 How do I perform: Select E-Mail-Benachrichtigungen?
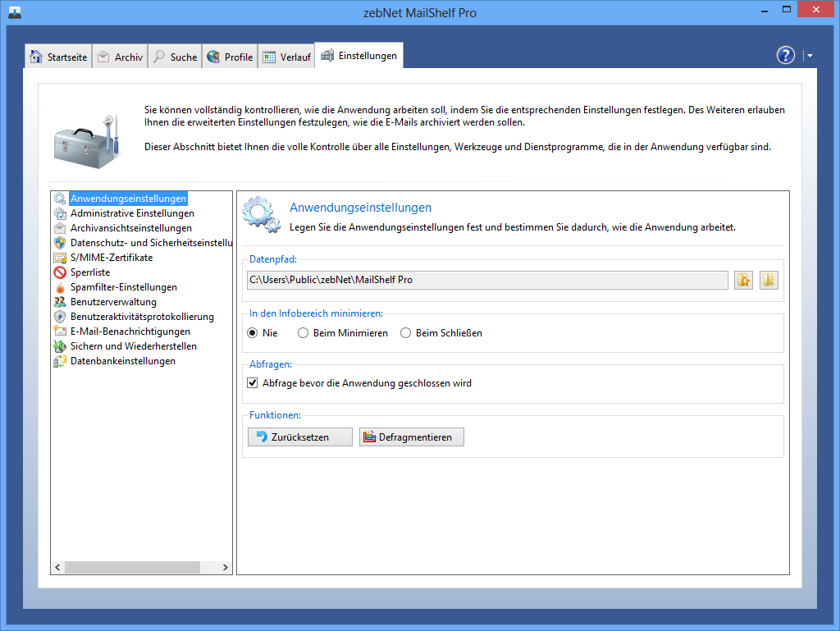click(130, 332)
